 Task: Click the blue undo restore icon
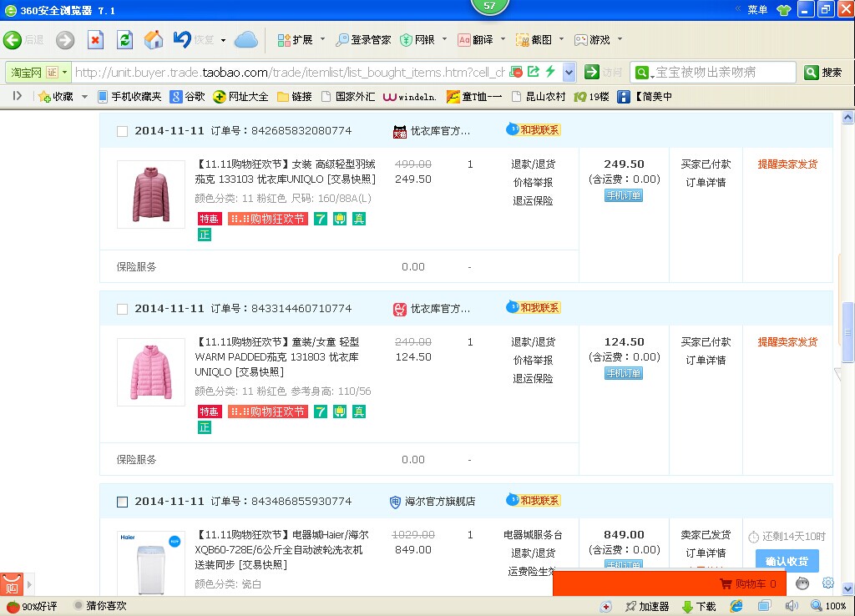click(x=181, y=39)
